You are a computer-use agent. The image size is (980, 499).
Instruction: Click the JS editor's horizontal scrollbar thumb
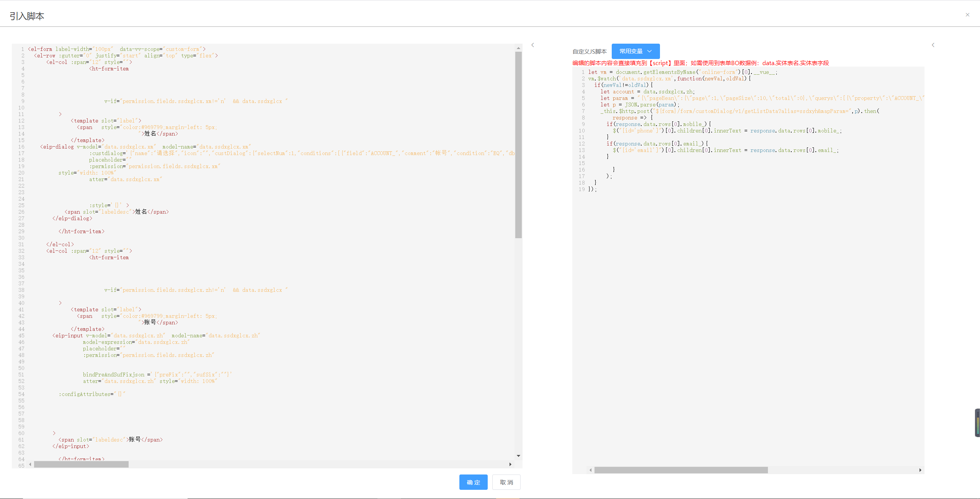point(681,470)
